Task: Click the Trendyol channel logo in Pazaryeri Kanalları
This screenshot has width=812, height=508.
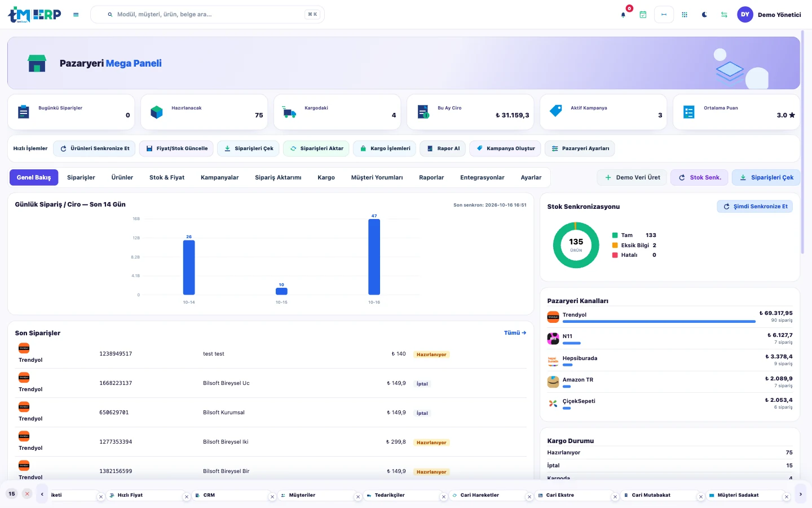Action: (553, 317)
